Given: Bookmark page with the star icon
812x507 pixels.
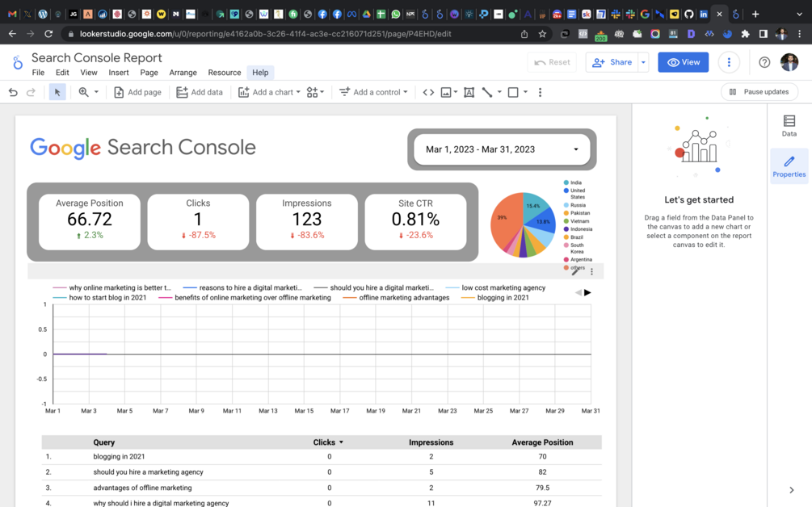Looking at the screenshot, I should coord(542,34).
